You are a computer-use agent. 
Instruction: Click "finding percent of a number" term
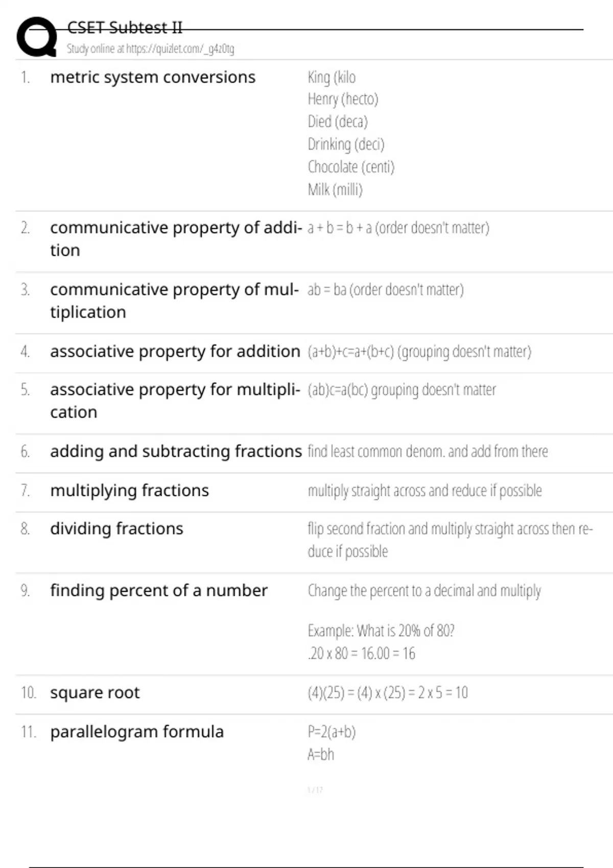[x=159, y=591]
